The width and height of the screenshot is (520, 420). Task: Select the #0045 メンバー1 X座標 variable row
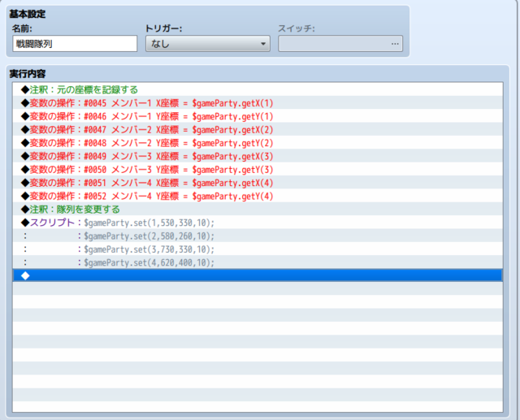[x=258, y=102]
